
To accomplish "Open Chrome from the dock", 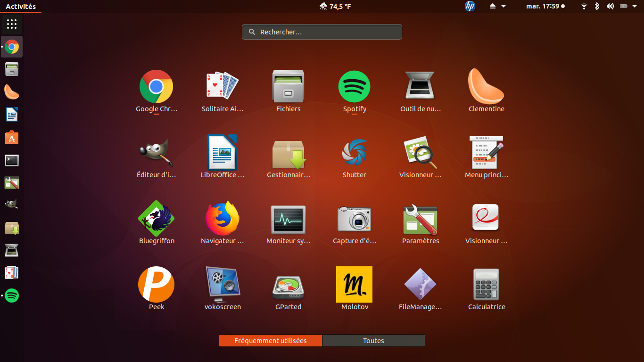I will (12, 47).
